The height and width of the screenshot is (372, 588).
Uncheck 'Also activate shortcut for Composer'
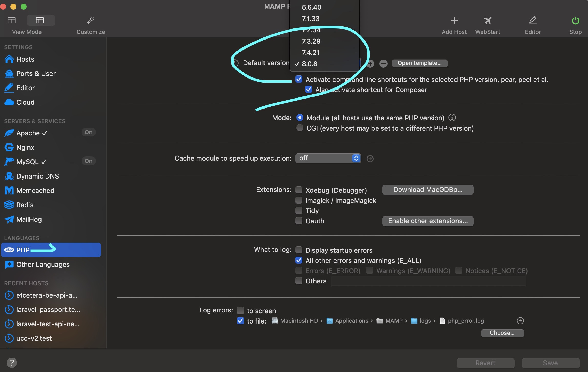[x=308, y=90]
